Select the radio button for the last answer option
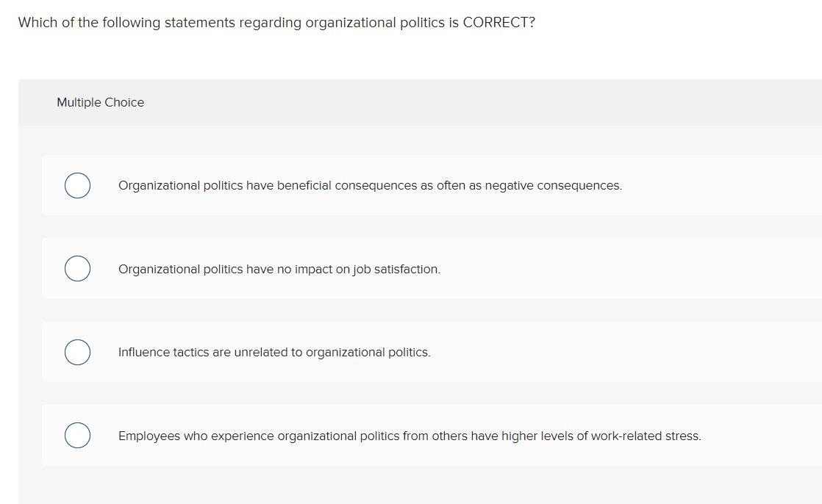This screenshot has height=504, width=822. click(x=77, y=435)
